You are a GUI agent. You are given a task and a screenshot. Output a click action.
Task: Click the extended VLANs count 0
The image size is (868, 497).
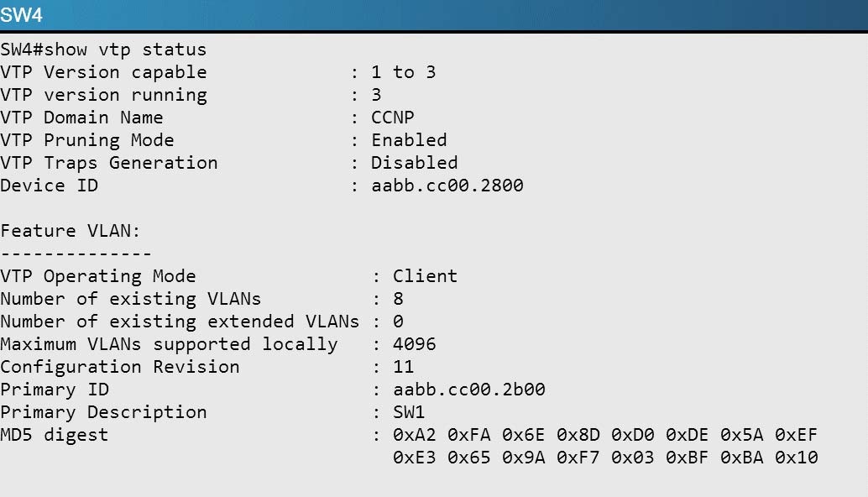[x=398, y=322]
